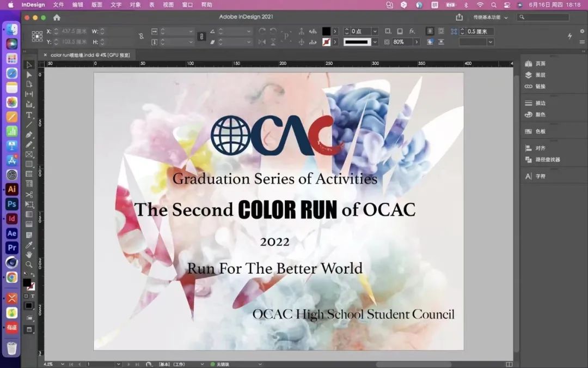Viewport: 588px width, 368px height.
Task: Open the 颜色 color panel
Action: (x=535, y=114)
